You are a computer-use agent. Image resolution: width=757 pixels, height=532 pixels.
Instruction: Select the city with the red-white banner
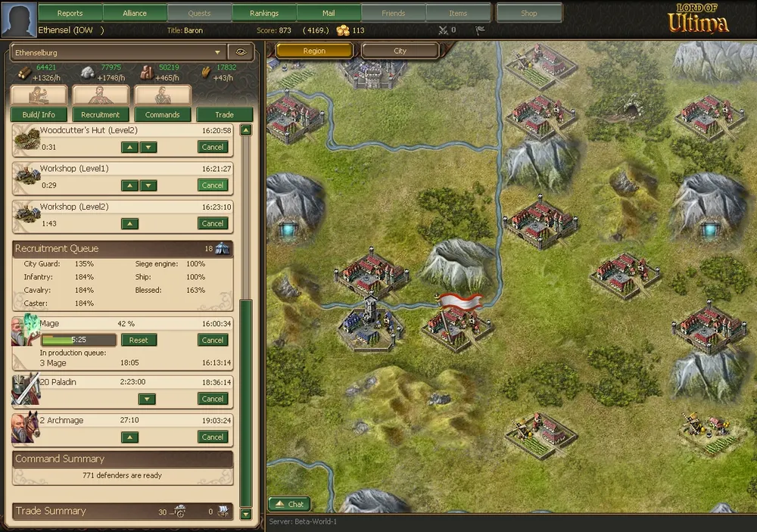pyautogui.click(x=456, y=322)
